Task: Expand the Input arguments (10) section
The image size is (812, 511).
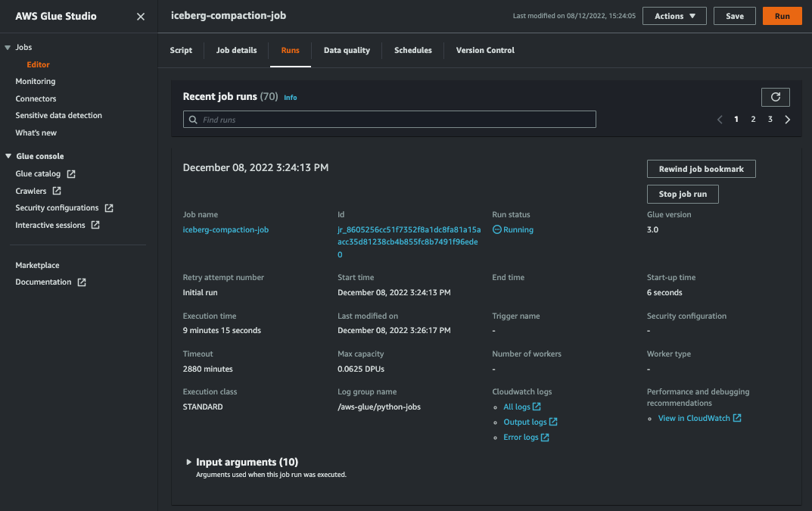Action: pos(188,462)
